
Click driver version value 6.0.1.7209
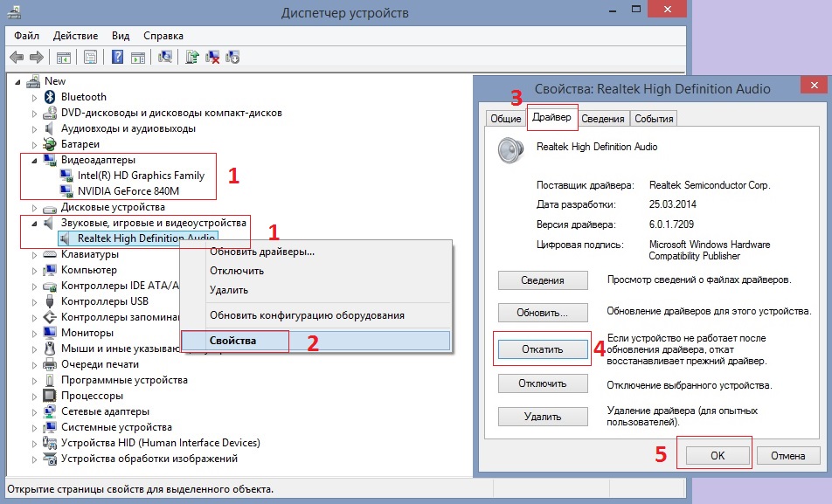click(671, 224)
